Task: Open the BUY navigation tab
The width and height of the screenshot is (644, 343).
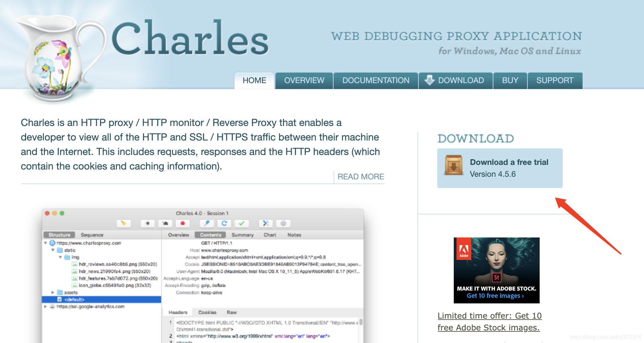Action: tap(510, 80)
